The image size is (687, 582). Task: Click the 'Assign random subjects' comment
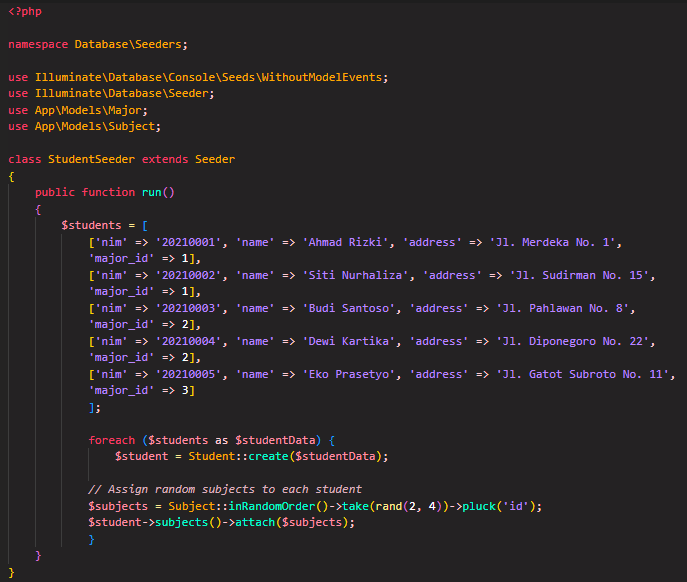[x=225, y=489]
